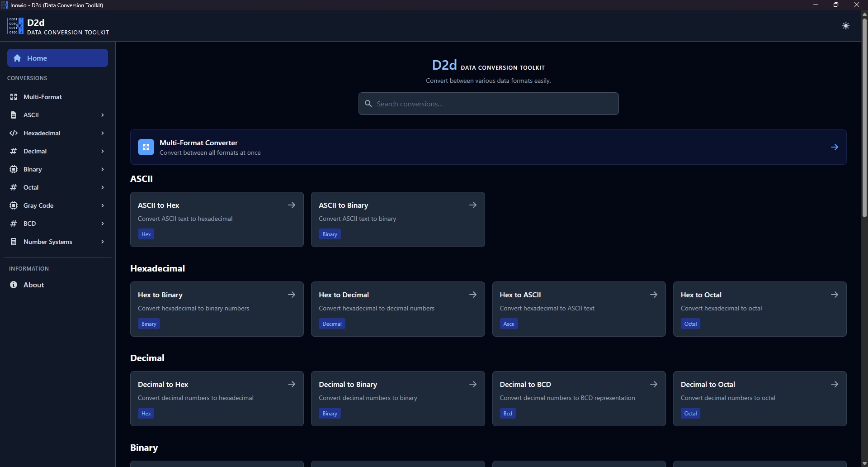Click the Number Systems calculator icon

pos(14,242)
